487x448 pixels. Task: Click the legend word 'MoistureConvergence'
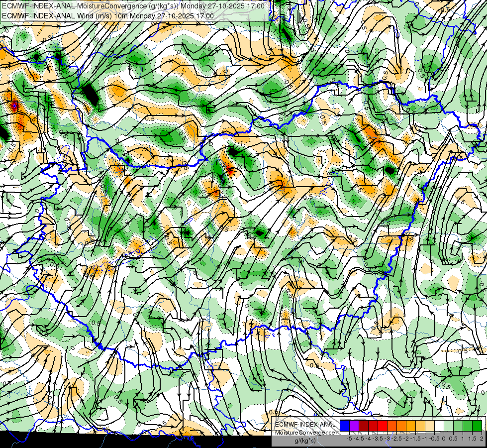tap(305, 433)
